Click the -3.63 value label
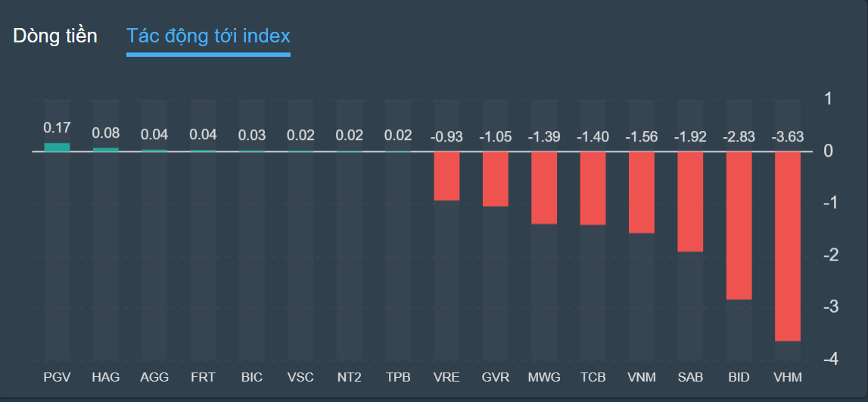The height and width of the screenshot is (402, 868). 788,137
